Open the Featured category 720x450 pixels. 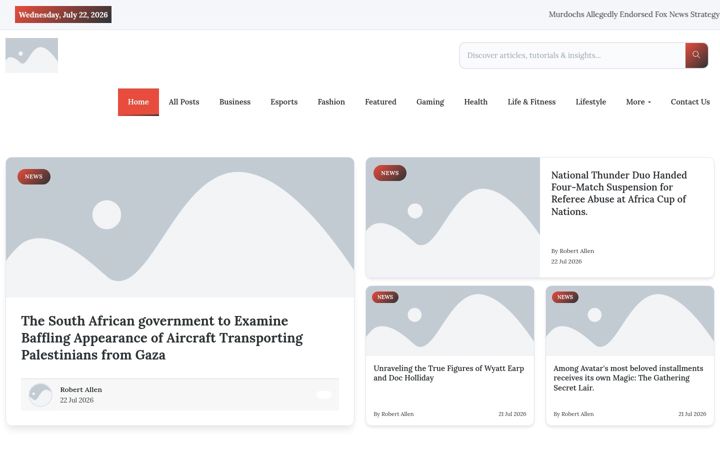point(380,102)
